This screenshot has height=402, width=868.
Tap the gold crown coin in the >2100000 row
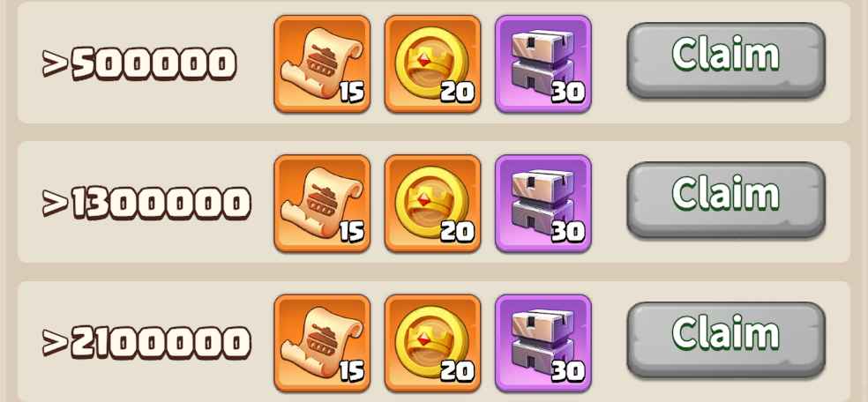[x=432, y=344]
